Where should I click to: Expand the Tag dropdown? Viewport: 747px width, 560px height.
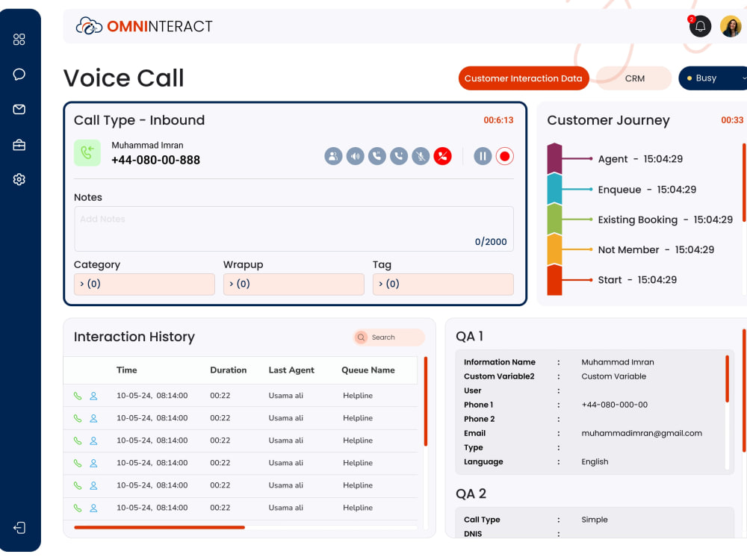point(443,284)
